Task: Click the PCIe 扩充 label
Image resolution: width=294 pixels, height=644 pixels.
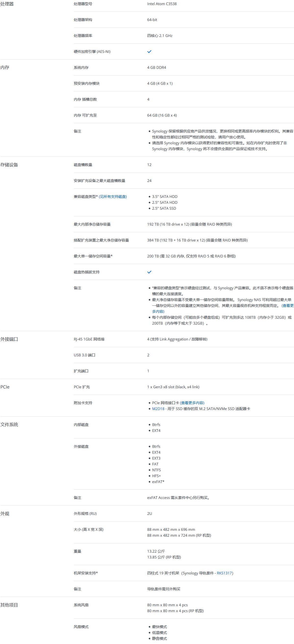Action: pos(82,387)
